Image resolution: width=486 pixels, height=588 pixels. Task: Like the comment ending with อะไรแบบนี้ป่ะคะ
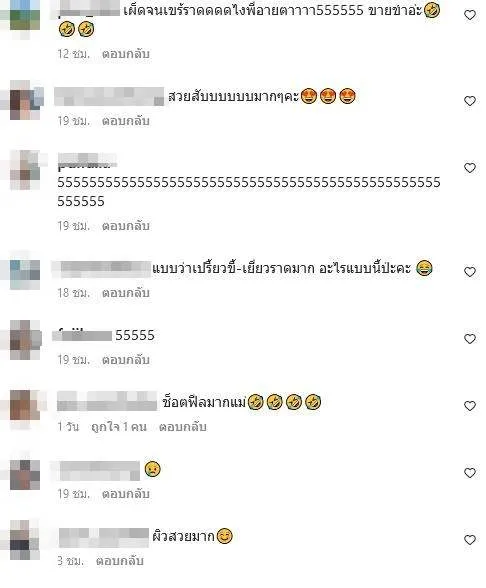(x=470, y=272)
